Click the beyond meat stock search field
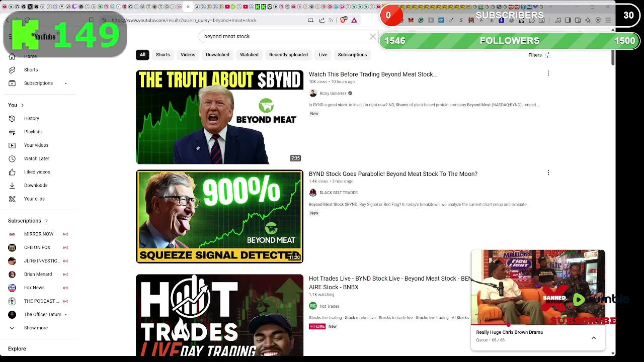Viewport: 644px width, 362px height. pos(284,37)
